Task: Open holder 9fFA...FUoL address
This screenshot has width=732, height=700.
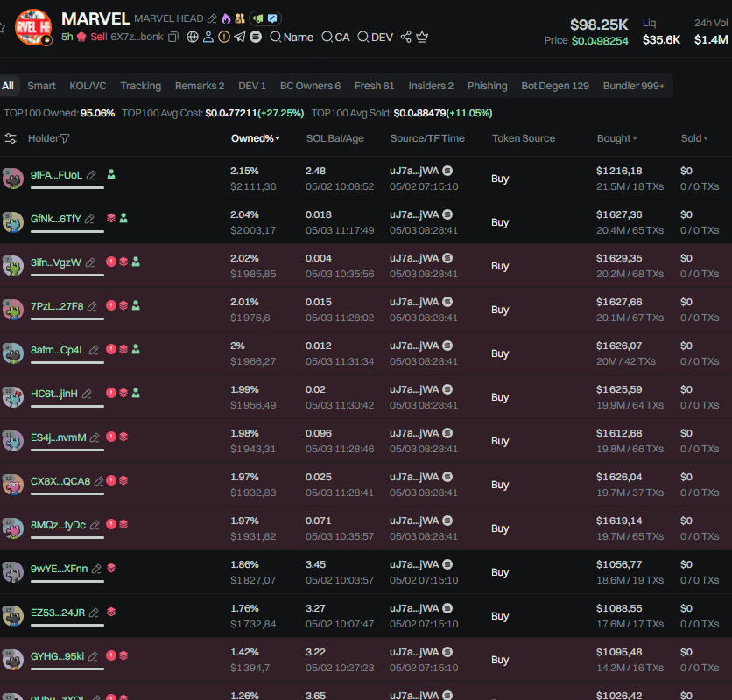Action: point(57,175)
